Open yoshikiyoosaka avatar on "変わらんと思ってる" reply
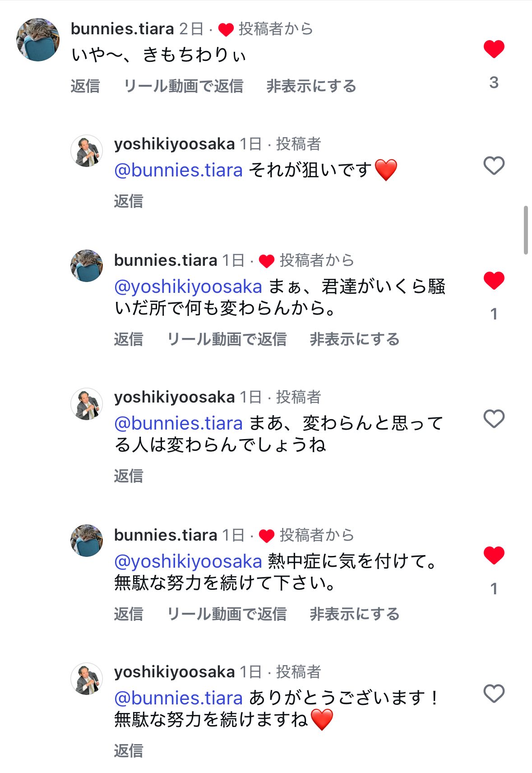Viewport: 532px width, 773px height. 87,404
